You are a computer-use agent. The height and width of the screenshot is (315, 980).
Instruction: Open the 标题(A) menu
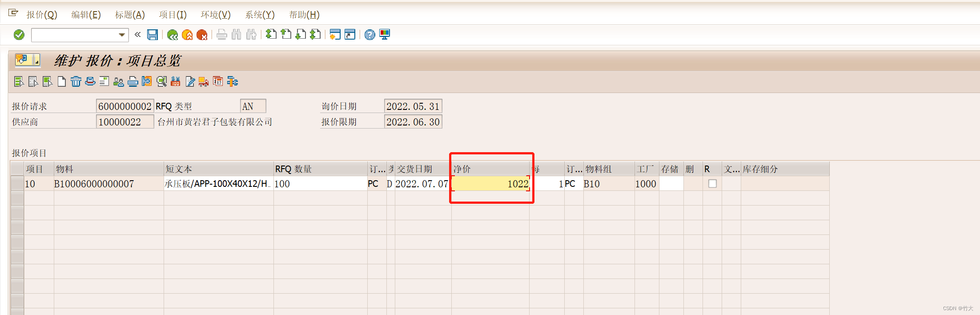[130, 15]
